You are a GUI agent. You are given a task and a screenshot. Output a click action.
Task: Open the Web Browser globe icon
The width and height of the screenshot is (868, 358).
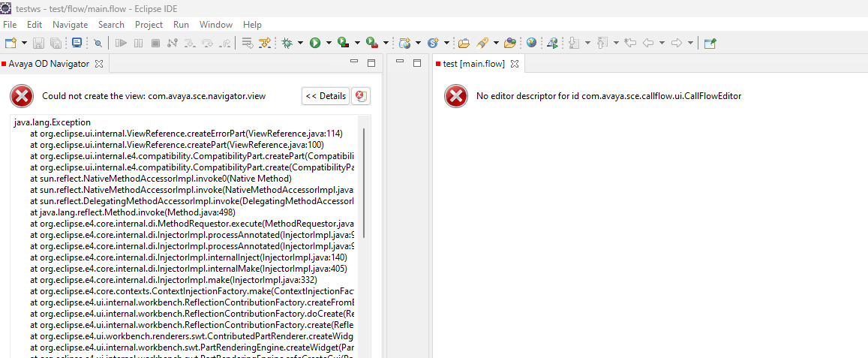[531, 43]
